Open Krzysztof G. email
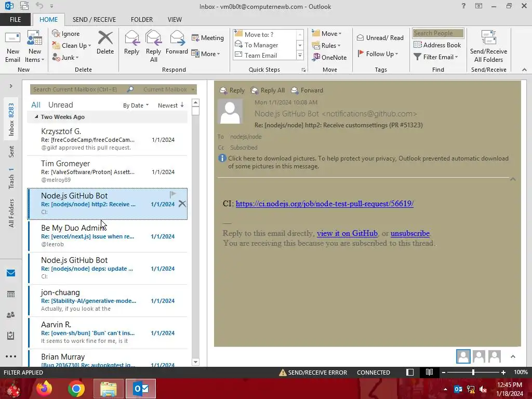 (x=107, y=139)
